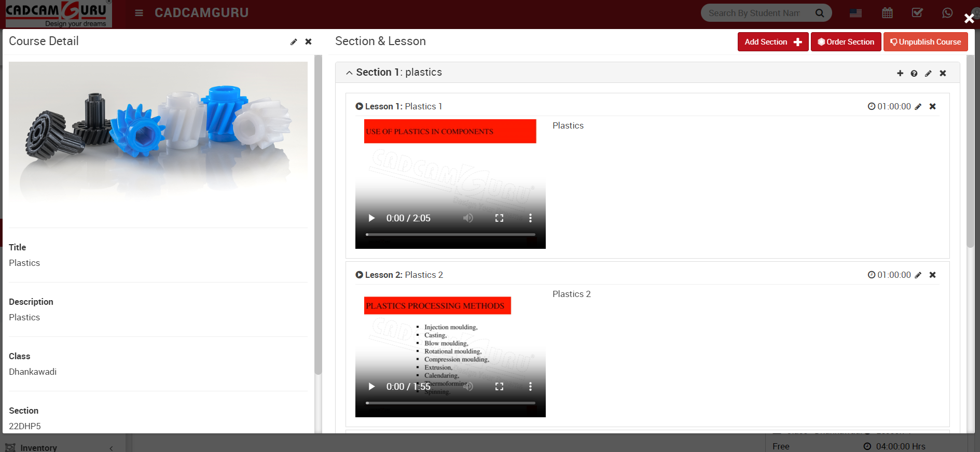
Task: Click the Search By Student Name field
Action: pos(755,13)
